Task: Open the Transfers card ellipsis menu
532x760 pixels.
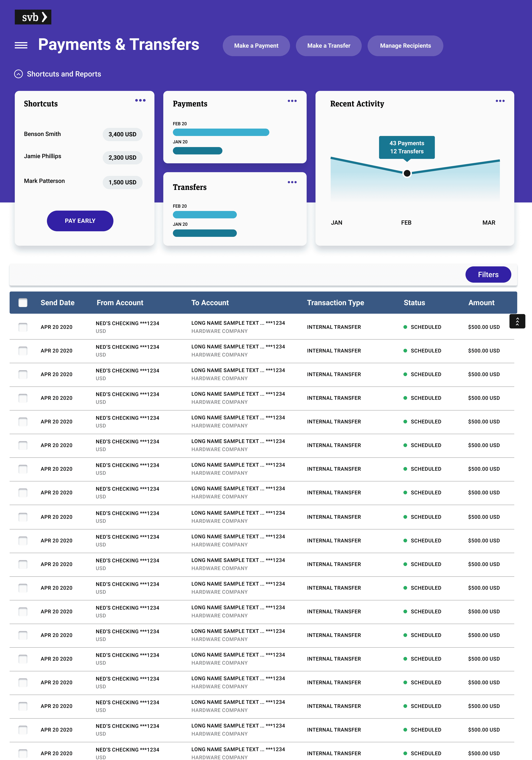Action: pos(292,182)
